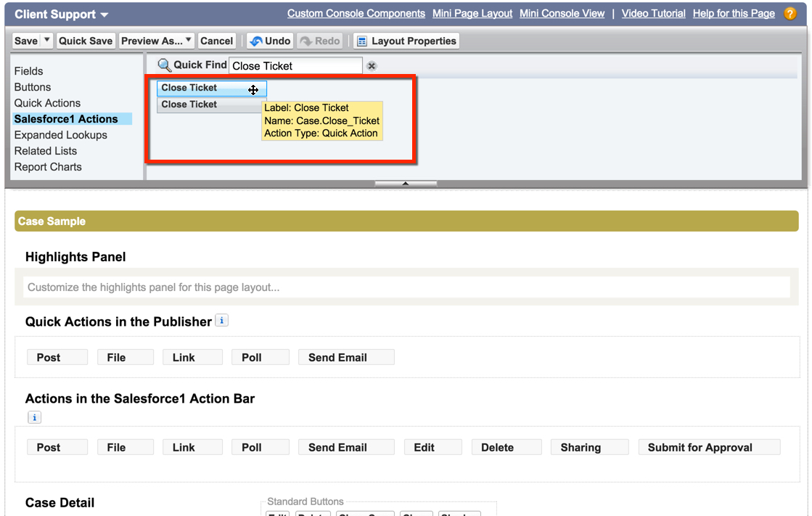Click the Quick Save button
The image size is (812, 516).
(86, 41)
